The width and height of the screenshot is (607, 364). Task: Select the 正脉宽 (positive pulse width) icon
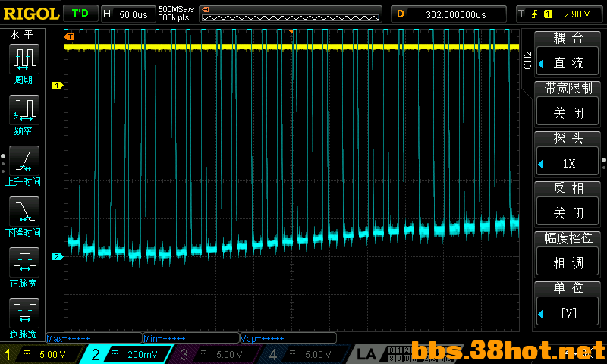coord(24,262)
